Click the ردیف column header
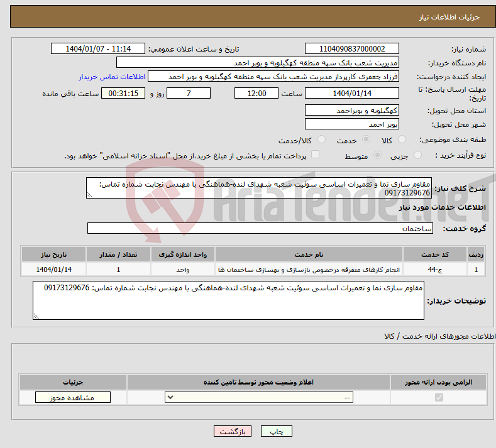This screenshot has height=448, width=496. 476,254
